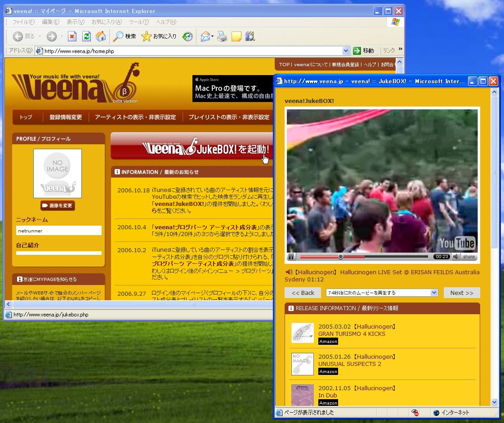Click the 登録情報変更 navigation tab
This screenshot has width=504, height=423.
66,117
